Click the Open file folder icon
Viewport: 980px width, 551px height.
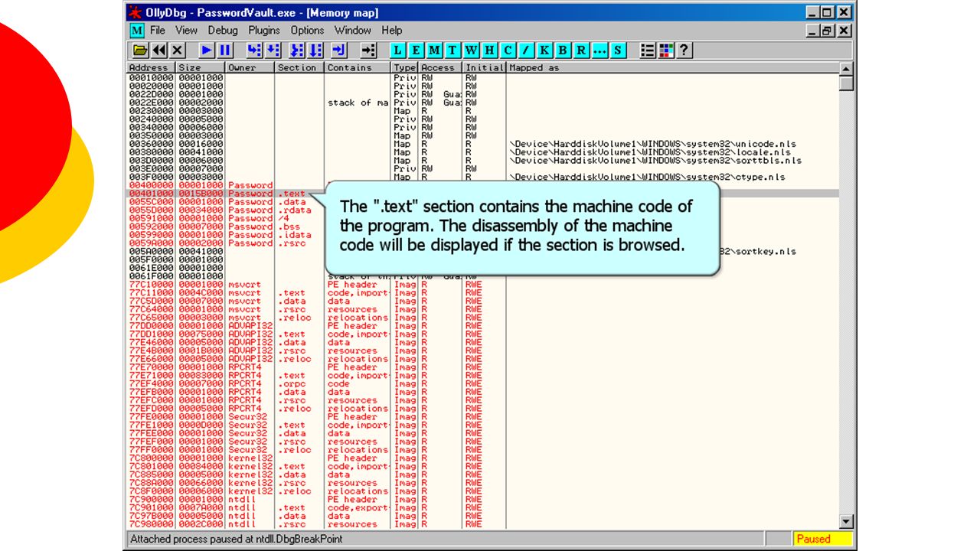[x=140, y=51]
